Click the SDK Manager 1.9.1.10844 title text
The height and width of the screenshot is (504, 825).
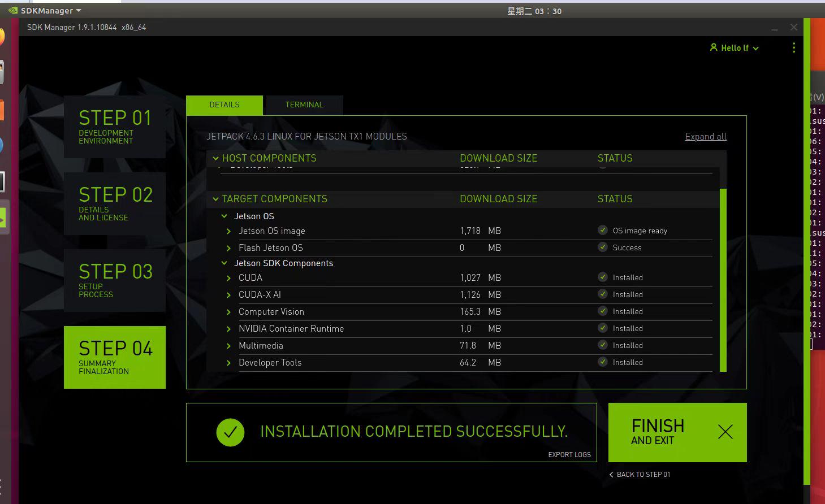click(x=87, y=27)
